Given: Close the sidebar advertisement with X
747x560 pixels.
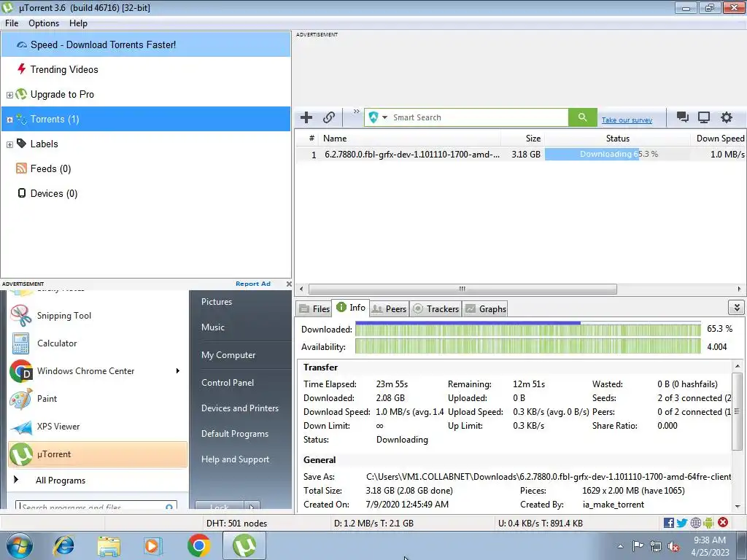Looking at the screenshot, I should click(x=289, y=284).
